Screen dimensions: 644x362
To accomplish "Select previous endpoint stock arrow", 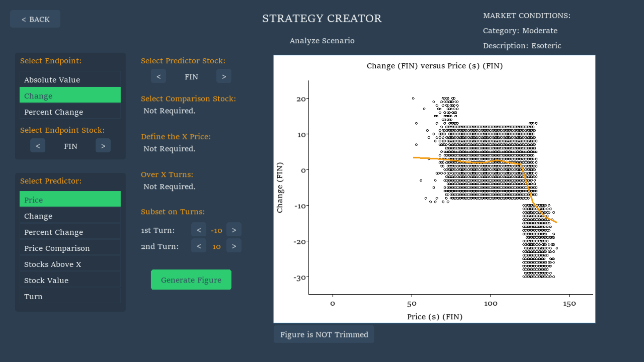I will [38, 146].
